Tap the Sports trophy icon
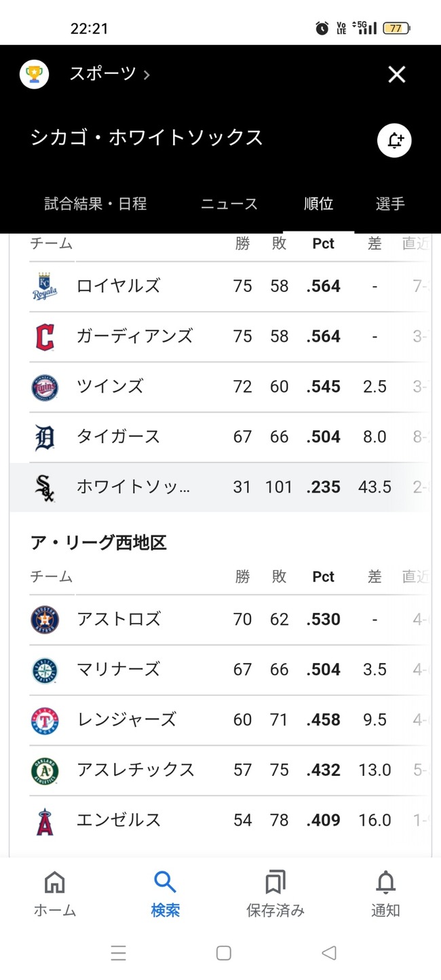The width and height of the screenshot is (441, 980). (34, 74)
